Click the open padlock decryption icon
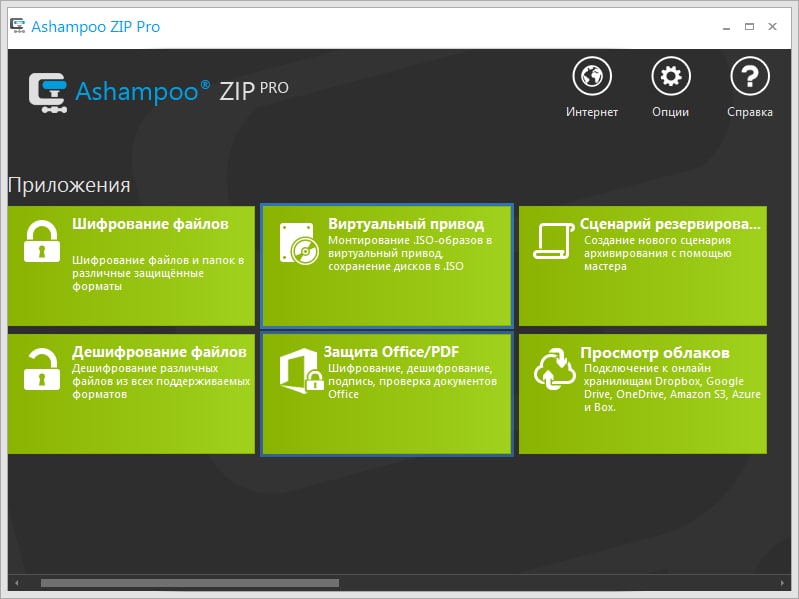 42,369
